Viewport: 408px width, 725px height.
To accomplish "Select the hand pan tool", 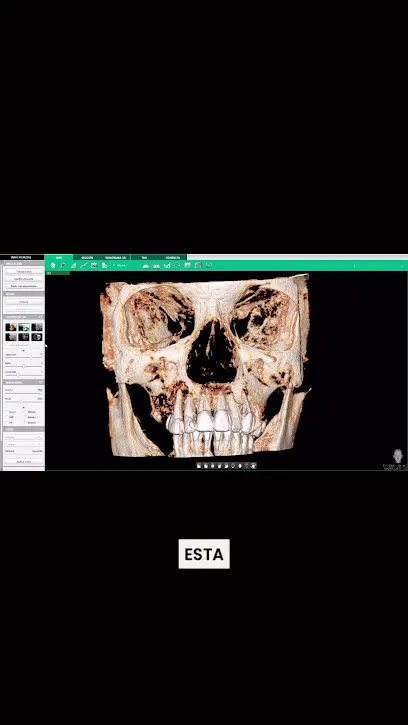I will [x=53, y=265].
